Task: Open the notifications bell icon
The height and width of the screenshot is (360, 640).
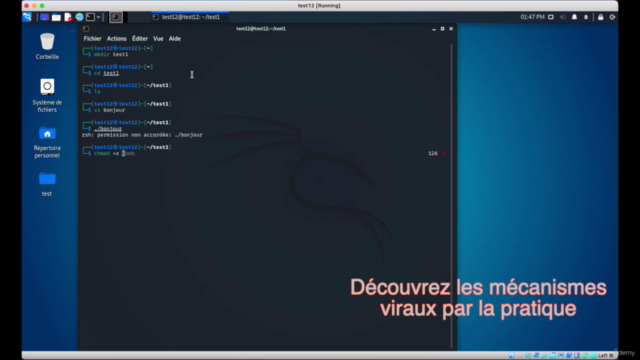Action: click(574, 17)
